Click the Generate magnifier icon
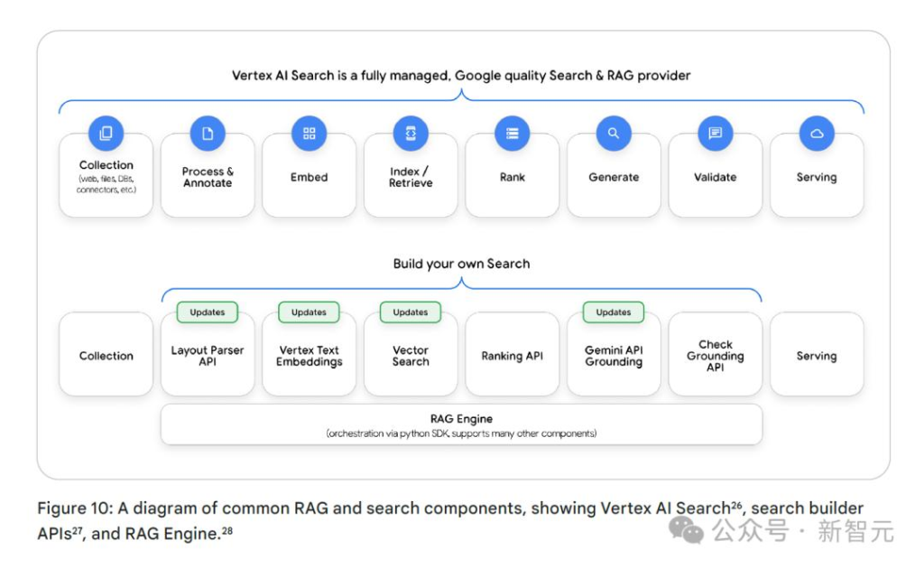This screenshot has height=568, width=924. (614, 134)
